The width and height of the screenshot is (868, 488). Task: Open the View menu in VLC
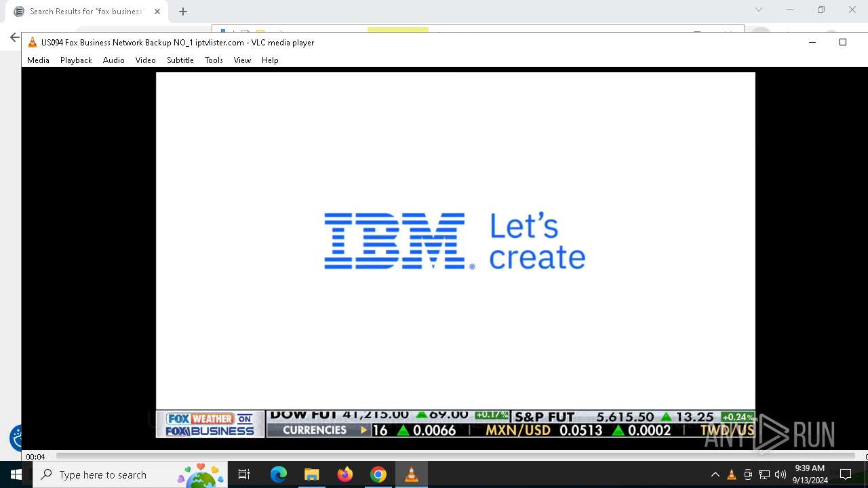pyautogui.click(x=242, y=60)
